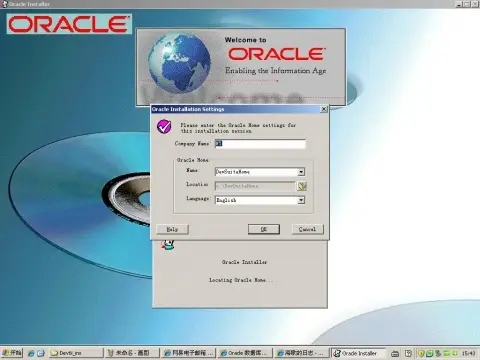Image resolution: width=480 pixels, height=360 pixels.
Task: Click the system tray clock 15:43
Action: pos(468,353)
